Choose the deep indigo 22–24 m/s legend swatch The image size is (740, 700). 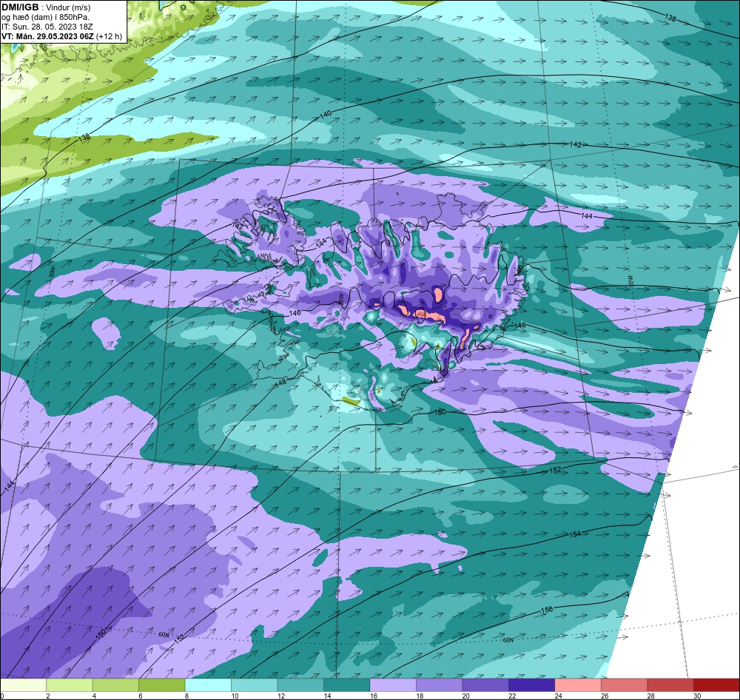click(532, 685)
